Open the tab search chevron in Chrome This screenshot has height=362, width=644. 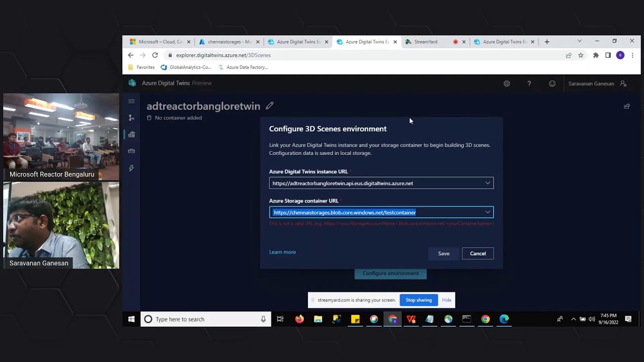coord(579,41)
